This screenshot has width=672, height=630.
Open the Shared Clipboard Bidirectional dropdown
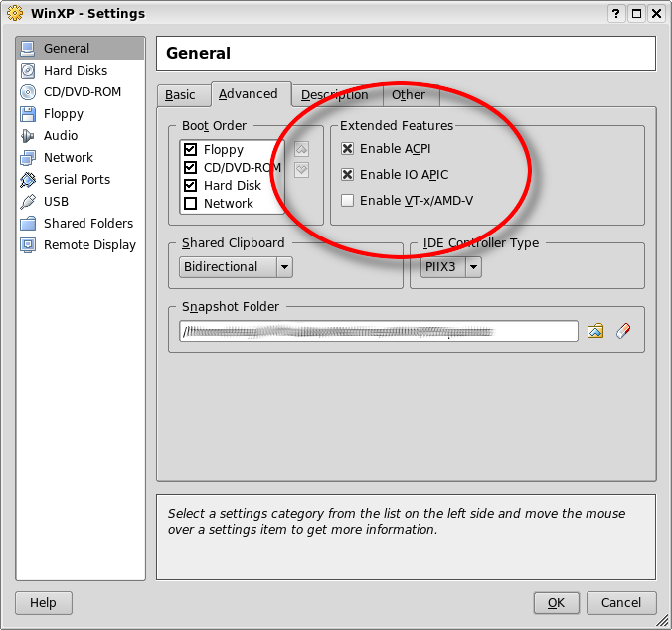pos(236,267)
